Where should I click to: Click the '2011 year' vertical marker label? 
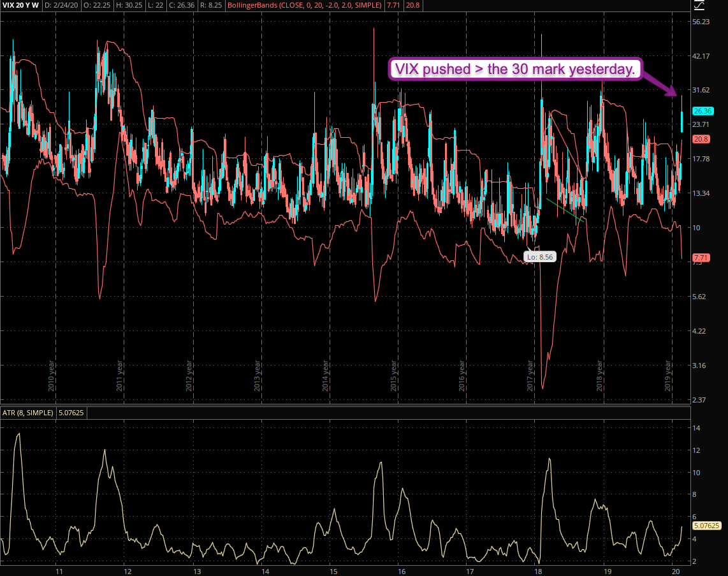119,377
